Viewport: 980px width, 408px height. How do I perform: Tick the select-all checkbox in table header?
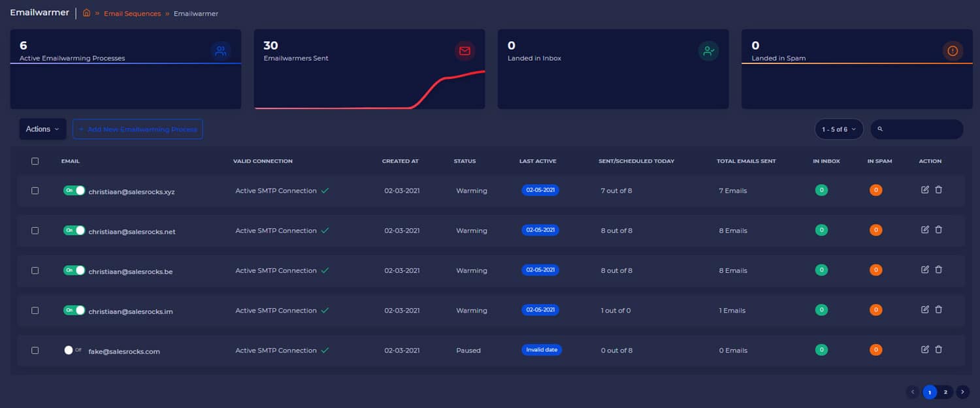pos(35,161)
